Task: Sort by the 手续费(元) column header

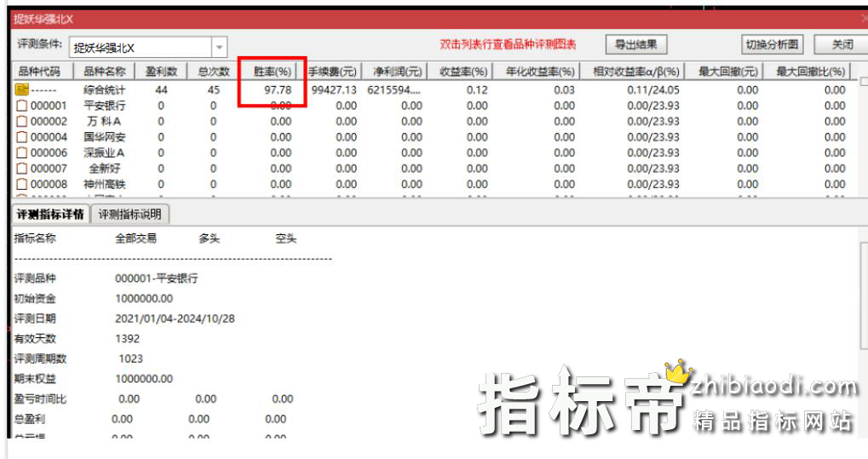Action: [333, 72]
